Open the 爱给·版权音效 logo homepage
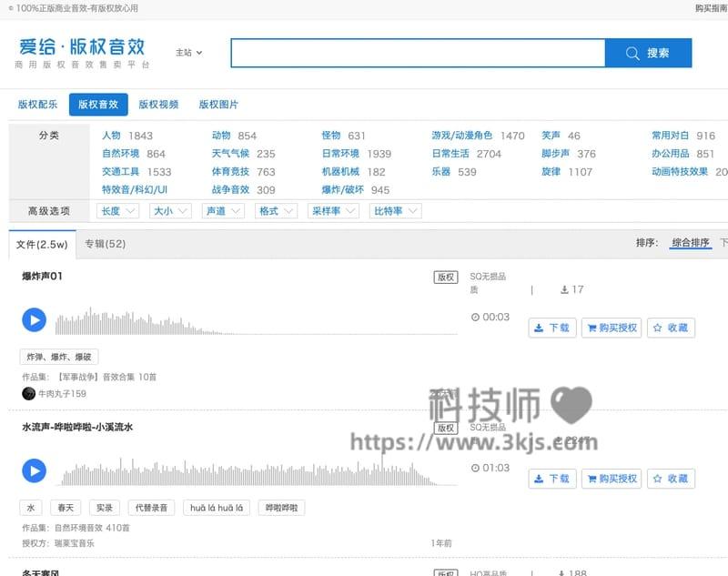Image resolution: width=728 pixels, height=576 pixels. point(82,53)
